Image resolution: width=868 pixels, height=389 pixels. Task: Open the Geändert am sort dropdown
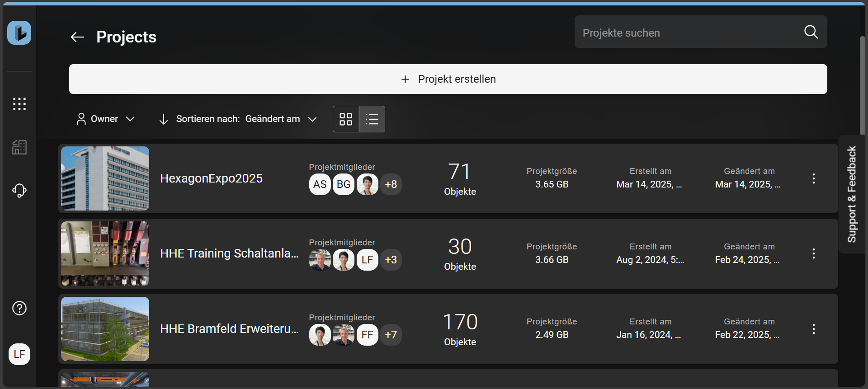[280, 119]
